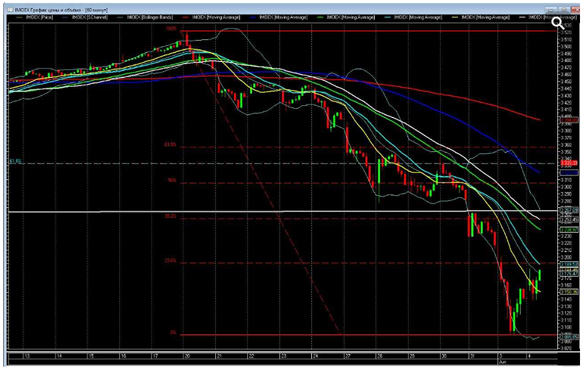588x370 pixels.
Task: Click the red 61.8% Fibonacci level label
Action: (170, 145)
